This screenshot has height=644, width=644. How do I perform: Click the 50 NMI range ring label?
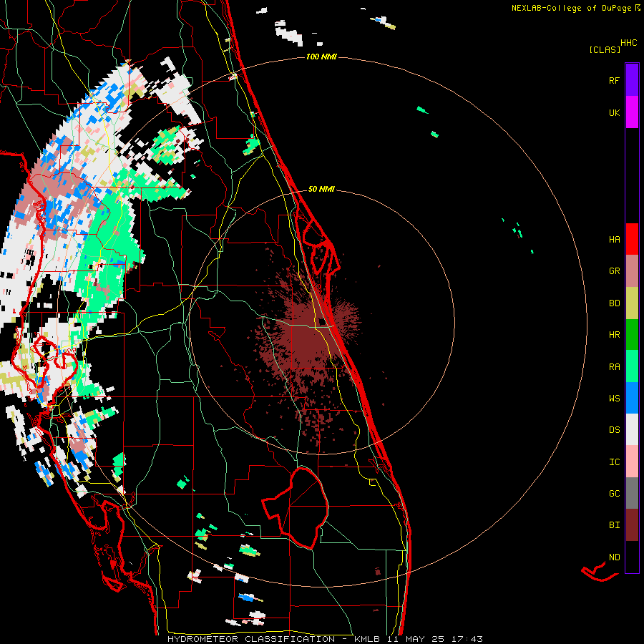pyautogui.click(x=321, y=189)
